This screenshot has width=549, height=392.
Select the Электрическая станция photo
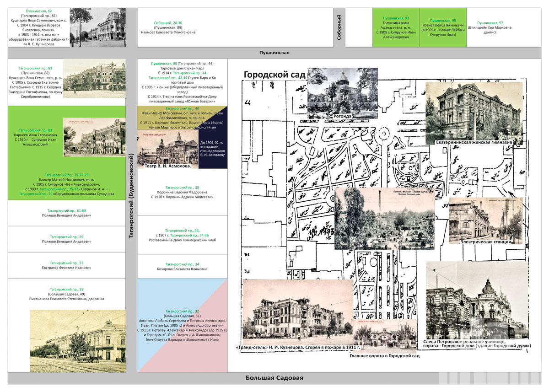(485, 220)
